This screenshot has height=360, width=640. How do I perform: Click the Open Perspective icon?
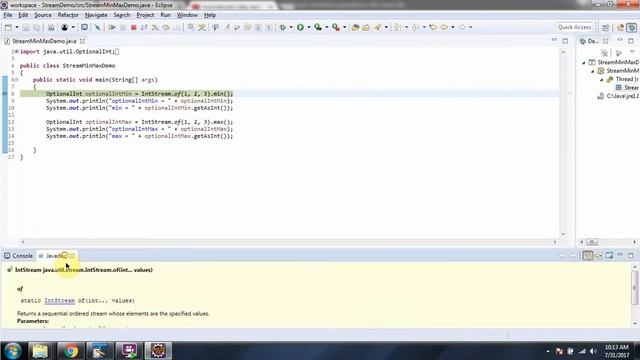pos(605,27)
